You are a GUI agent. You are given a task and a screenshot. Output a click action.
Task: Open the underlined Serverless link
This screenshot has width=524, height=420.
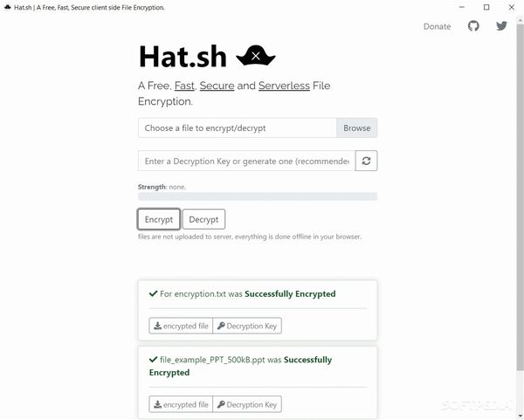tap(284, 86)
